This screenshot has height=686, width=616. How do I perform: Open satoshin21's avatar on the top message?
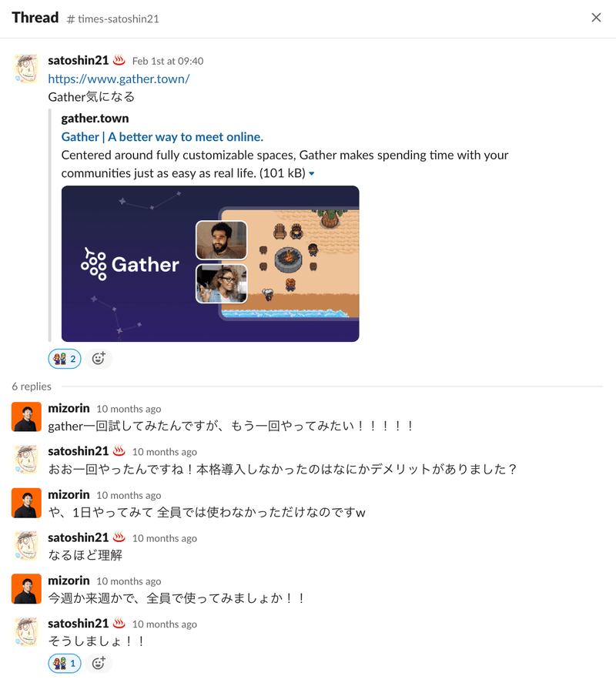click(x=26, y=69)
